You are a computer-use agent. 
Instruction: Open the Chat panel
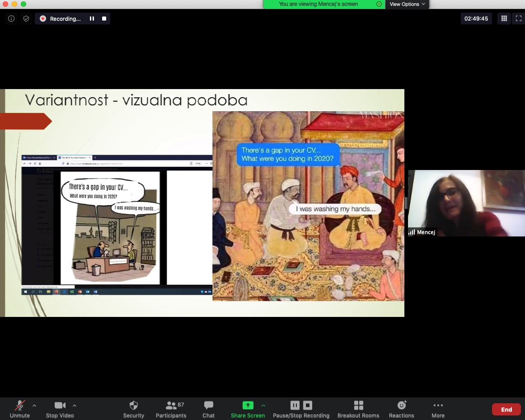(x=208, y=409)
